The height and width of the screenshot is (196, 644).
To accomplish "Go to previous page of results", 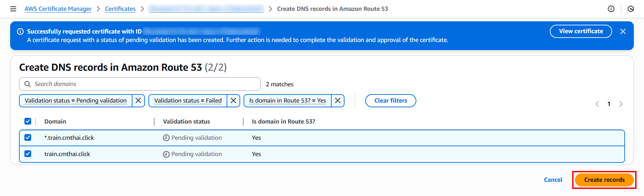I will coord(597,104).
